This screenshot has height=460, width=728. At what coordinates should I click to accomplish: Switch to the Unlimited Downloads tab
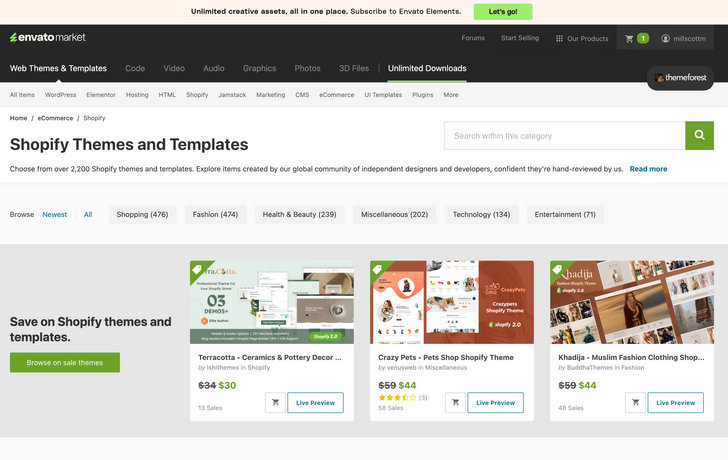tap(427, 68)
